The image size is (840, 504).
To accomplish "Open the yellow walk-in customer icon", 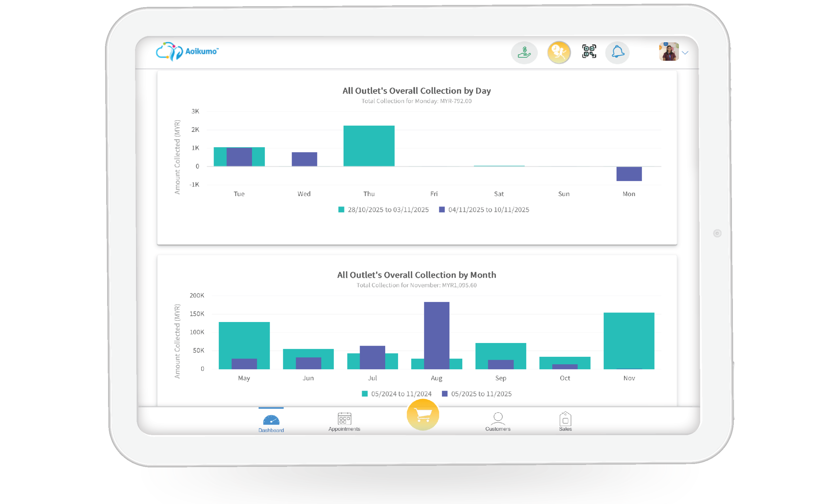I will click(559, 53).
